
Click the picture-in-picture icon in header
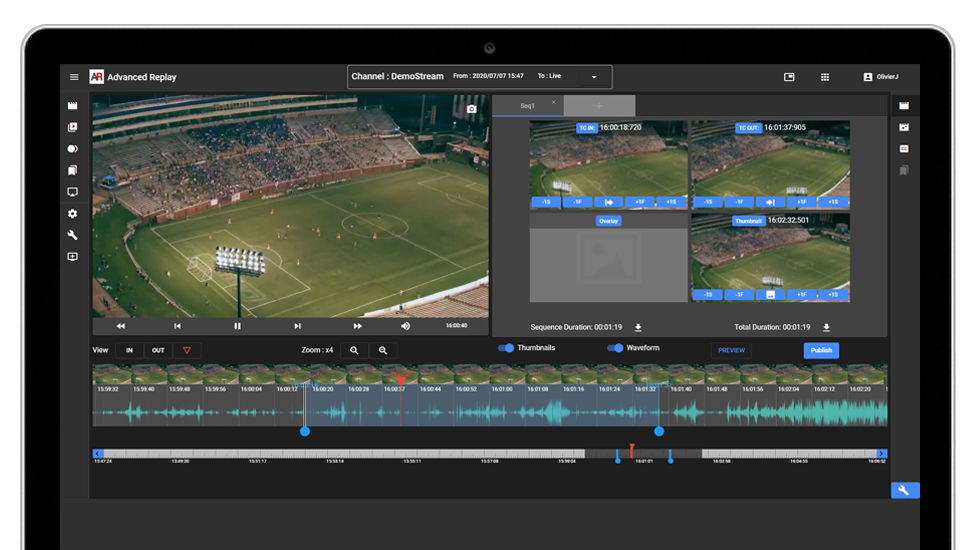pos(789,77)
